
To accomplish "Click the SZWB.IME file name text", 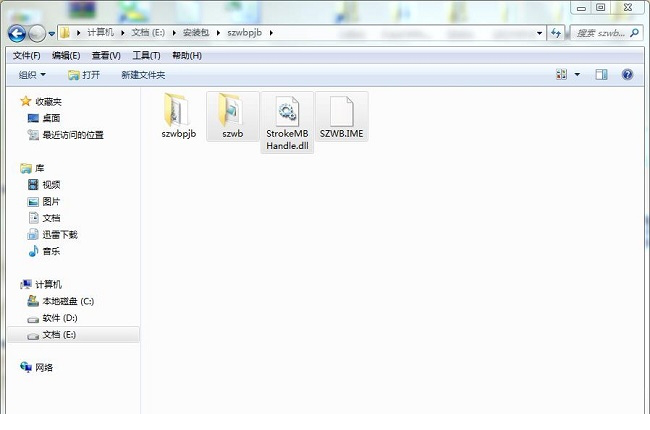I will tap(342, 134).
